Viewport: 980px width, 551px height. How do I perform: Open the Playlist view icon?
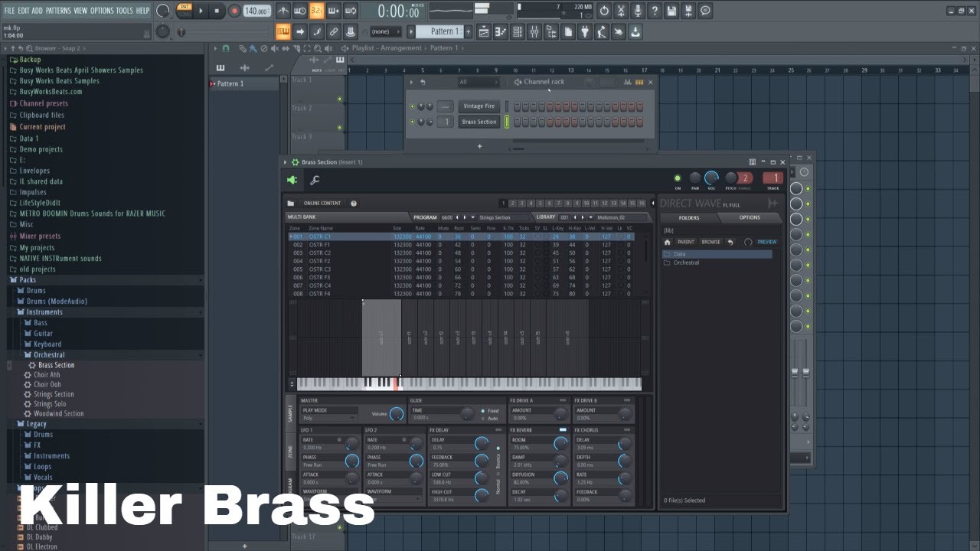484,31
